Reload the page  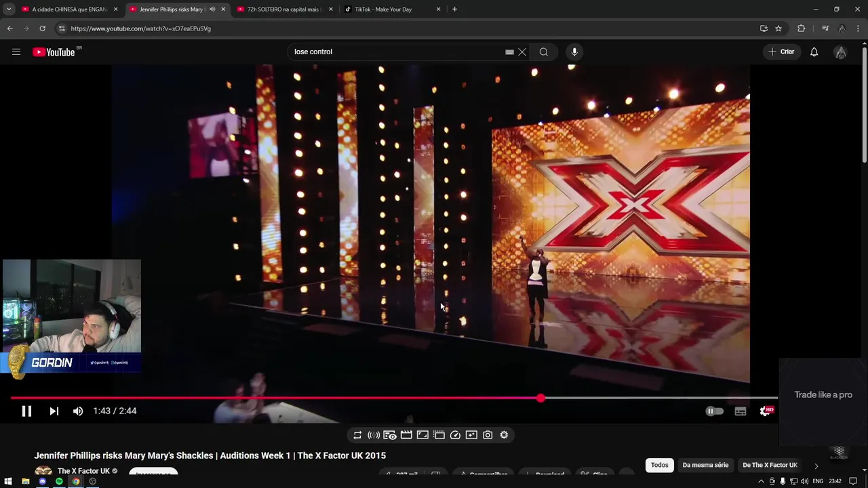point(42,28)
